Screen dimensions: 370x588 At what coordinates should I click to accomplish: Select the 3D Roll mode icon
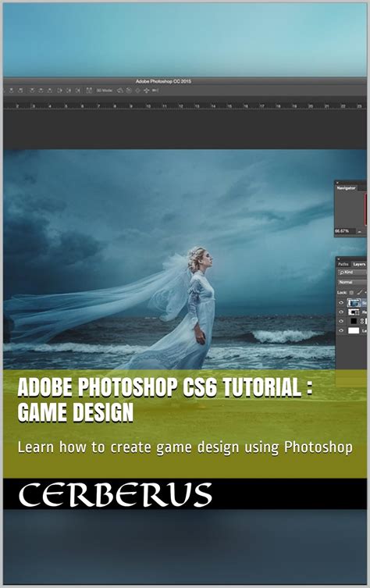pos(128,91)
